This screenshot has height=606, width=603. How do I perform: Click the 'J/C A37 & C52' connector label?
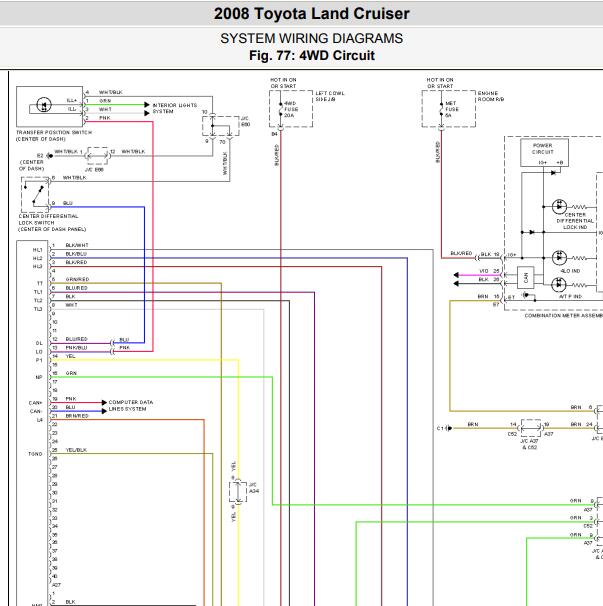(x=530, y=444)
